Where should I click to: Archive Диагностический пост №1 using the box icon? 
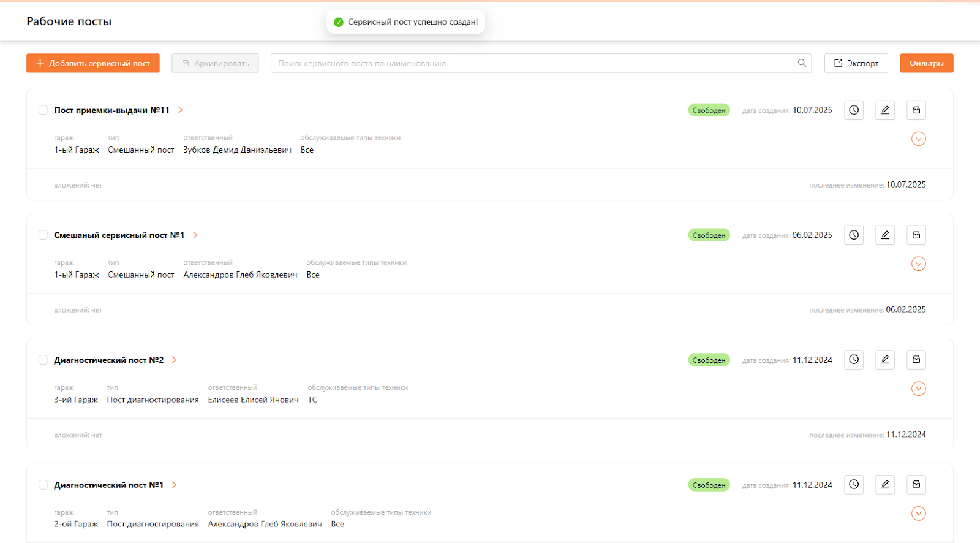(916, 485)
